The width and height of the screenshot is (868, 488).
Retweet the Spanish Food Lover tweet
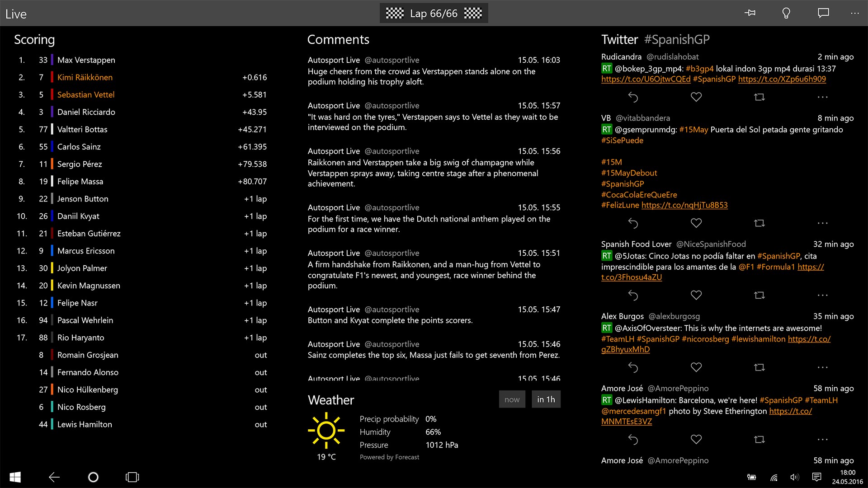(759, 295)
